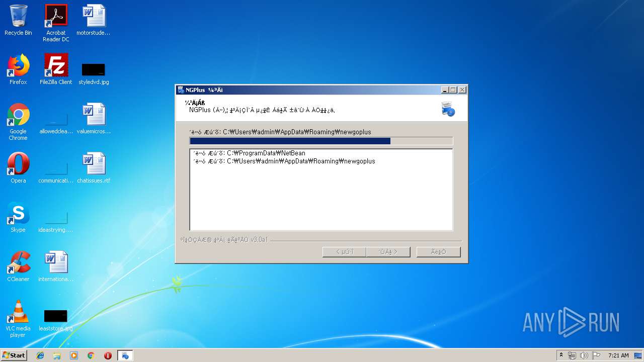
Task: Click the 7:21 AM taskbar clock
Action: click(618, 355)
